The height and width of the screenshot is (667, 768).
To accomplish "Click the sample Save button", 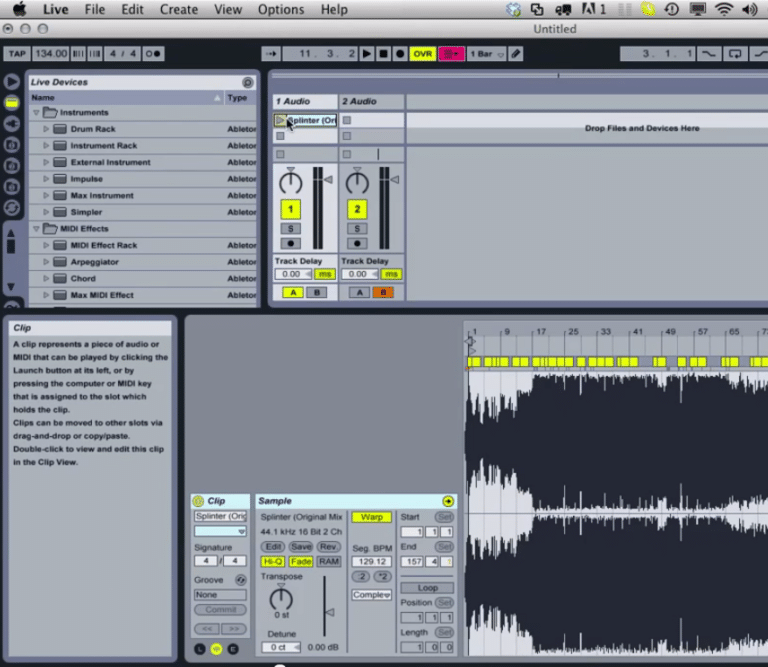I will [301, 547].
